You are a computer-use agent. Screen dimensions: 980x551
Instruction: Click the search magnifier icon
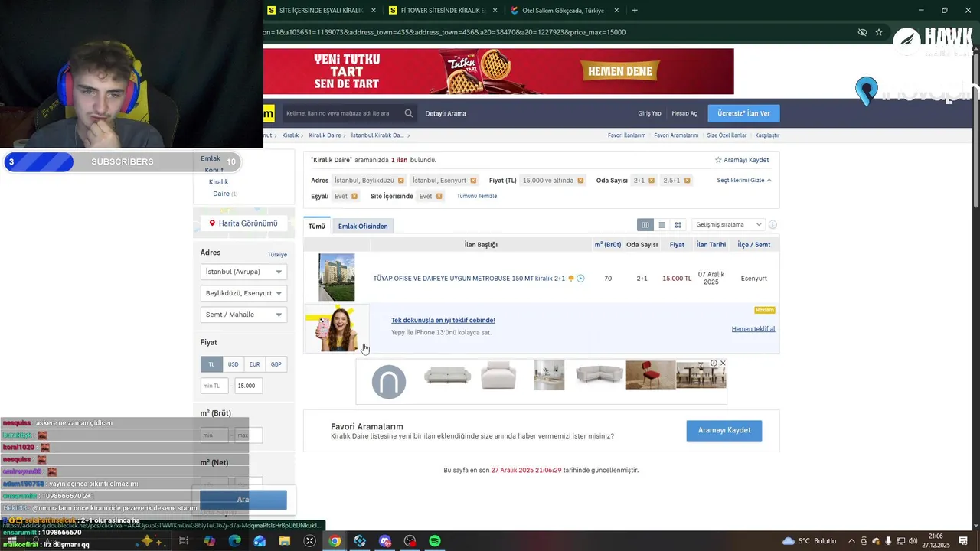409,113
